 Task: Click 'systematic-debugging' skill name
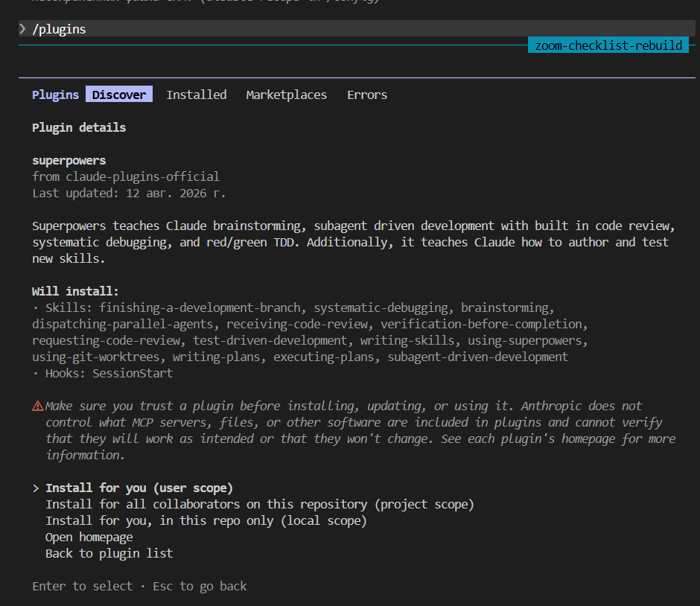(x=381, y=308)
